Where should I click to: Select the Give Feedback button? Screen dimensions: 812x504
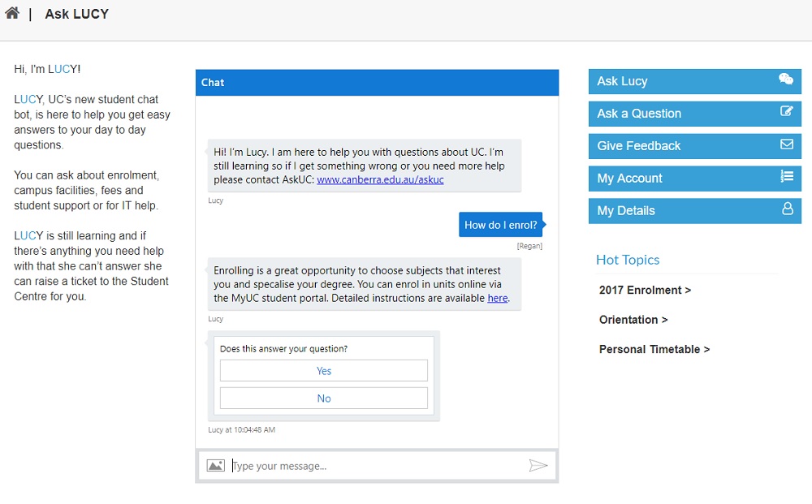coord(694,146)
